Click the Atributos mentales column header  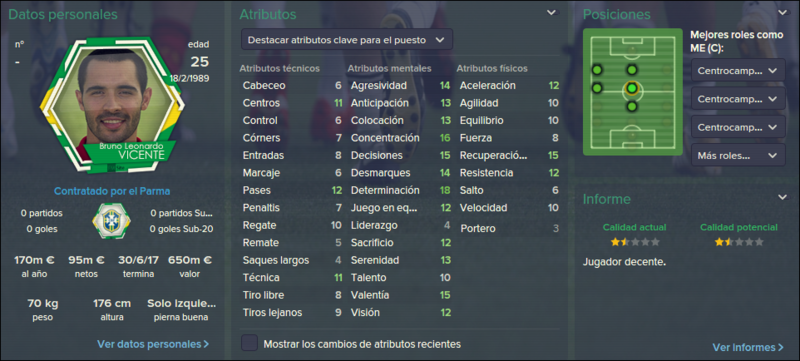pyautogui.click(x=389, y=68)
